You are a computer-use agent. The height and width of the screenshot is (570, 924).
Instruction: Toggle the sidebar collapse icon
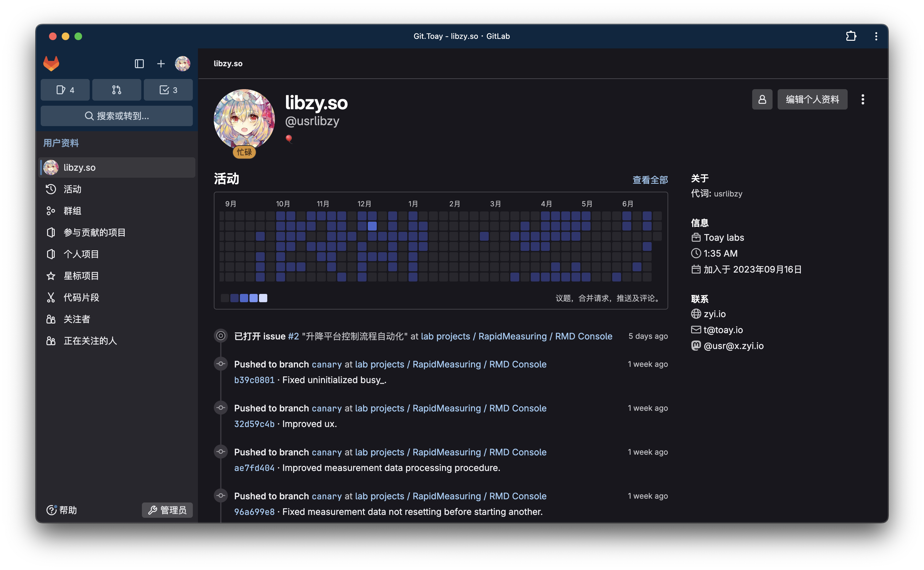(139, 64)
